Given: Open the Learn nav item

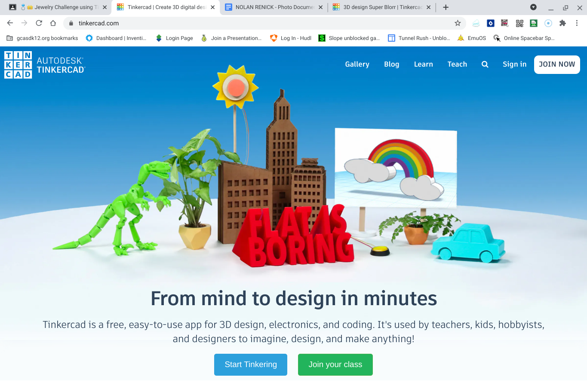Looking at the screenshot, I should click(423, 64).
